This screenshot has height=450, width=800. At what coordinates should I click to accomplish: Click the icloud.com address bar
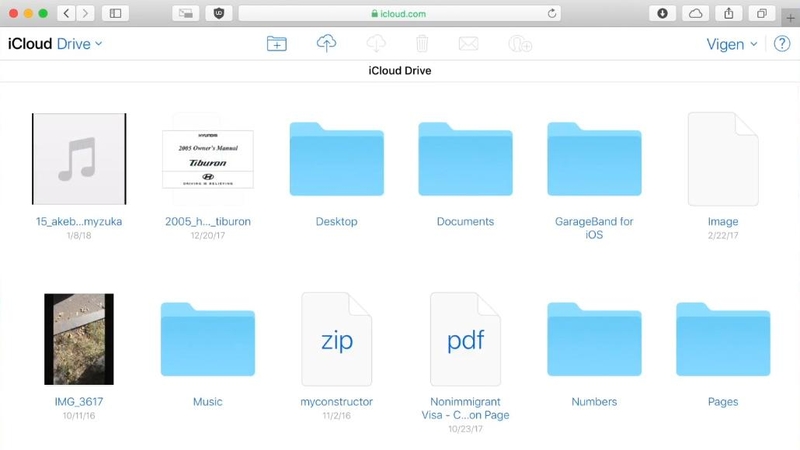[x=399, y=14]
